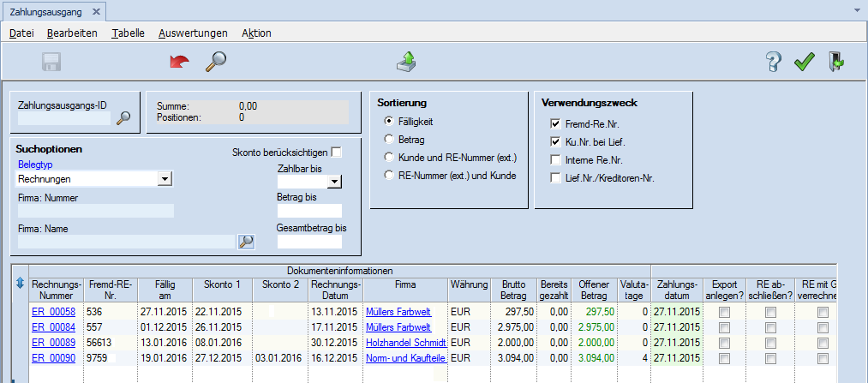Viewport: 868px width, 383px height.
Task: Click the magnifier search icon in toolbar
Action: tap(215, 62)
